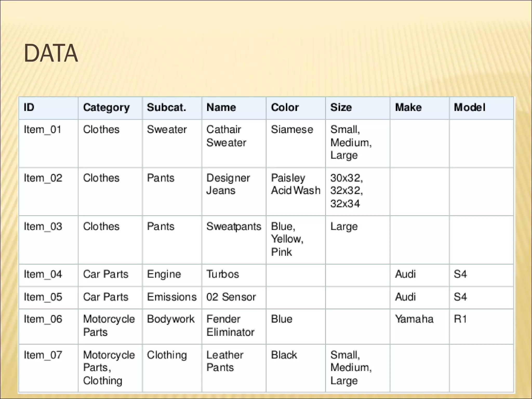The height and width of the screenshot is (399, 532).
Task: Select the Yamaha make cell
Action: coord(414,319)
